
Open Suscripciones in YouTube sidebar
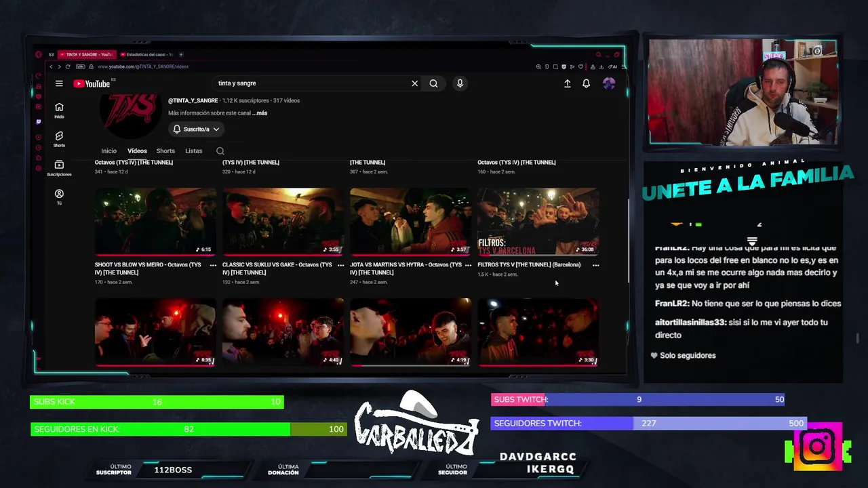59,168
